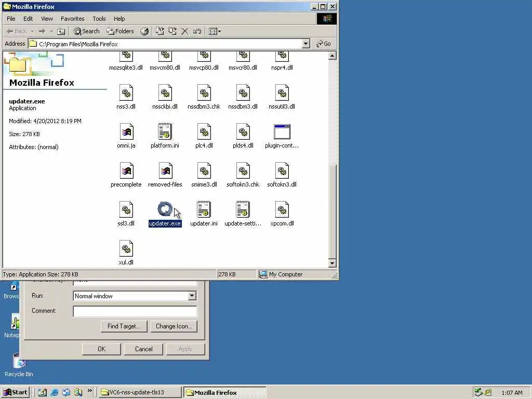Open the Edit menu
Image resolution: width=532 pixels, height=399 pixels.
28,19
